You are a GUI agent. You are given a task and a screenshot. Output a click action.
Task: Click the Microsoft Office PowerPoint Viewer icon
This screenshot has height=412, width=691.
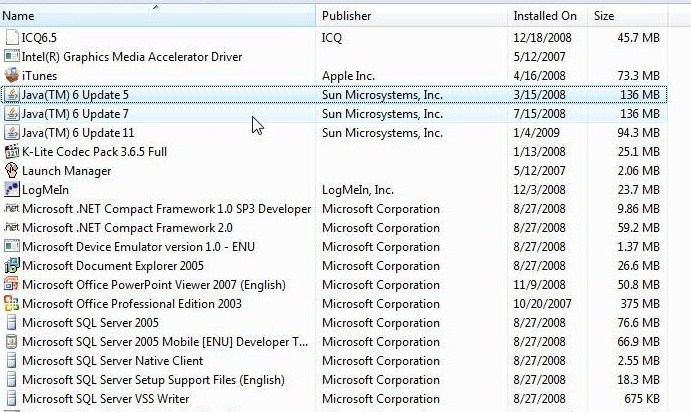(12, 285)
